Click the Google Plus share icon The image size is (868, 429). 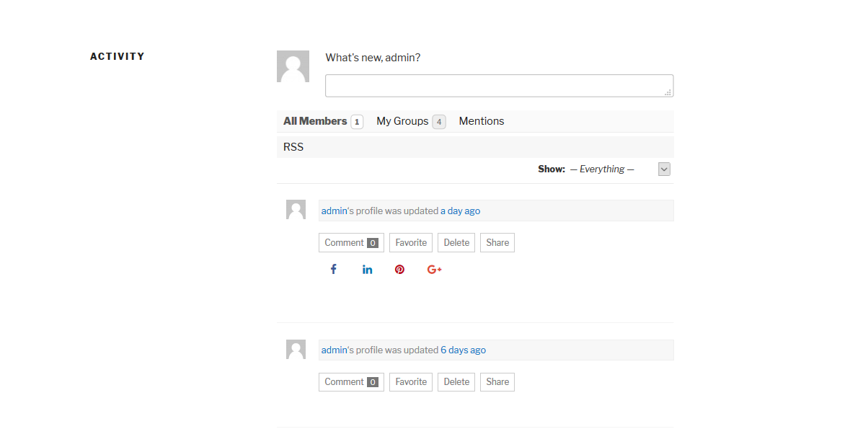pyautogui.click(x=434, y=270)
